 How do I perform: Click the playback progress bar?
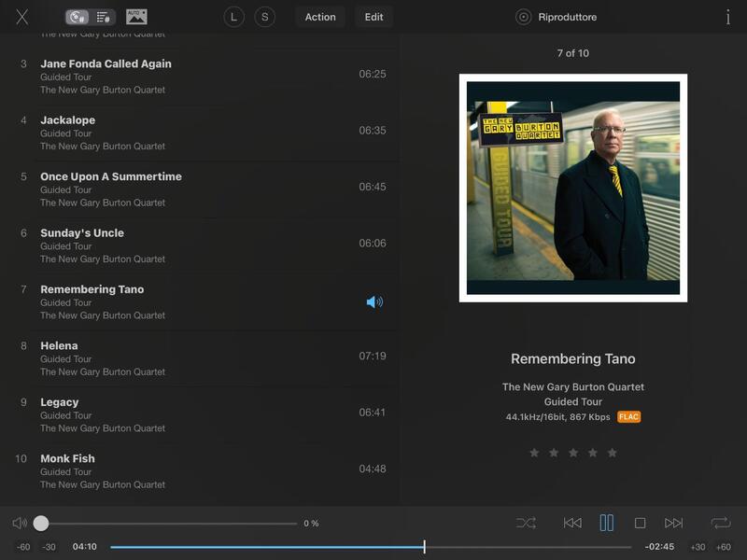(x=370, y=547)
